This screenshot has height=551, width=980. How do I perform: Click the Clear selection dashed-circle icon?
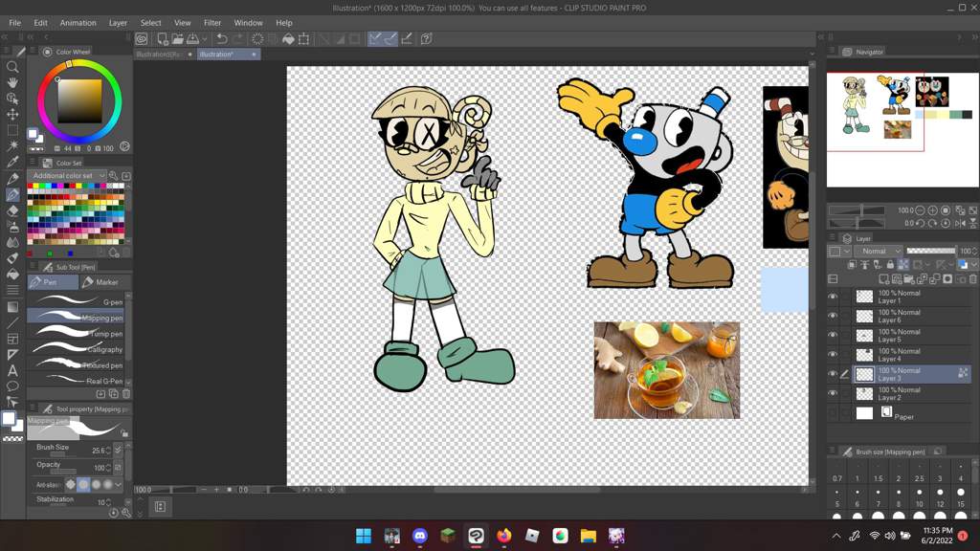[x=256, y=38]
